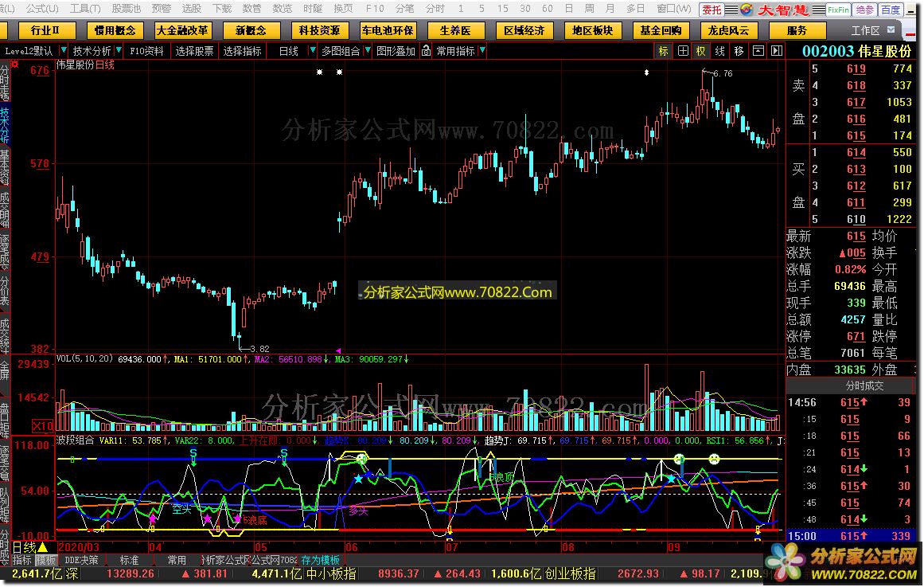
Task: Select the DDE决策 template tab
Action: point(81,560)
